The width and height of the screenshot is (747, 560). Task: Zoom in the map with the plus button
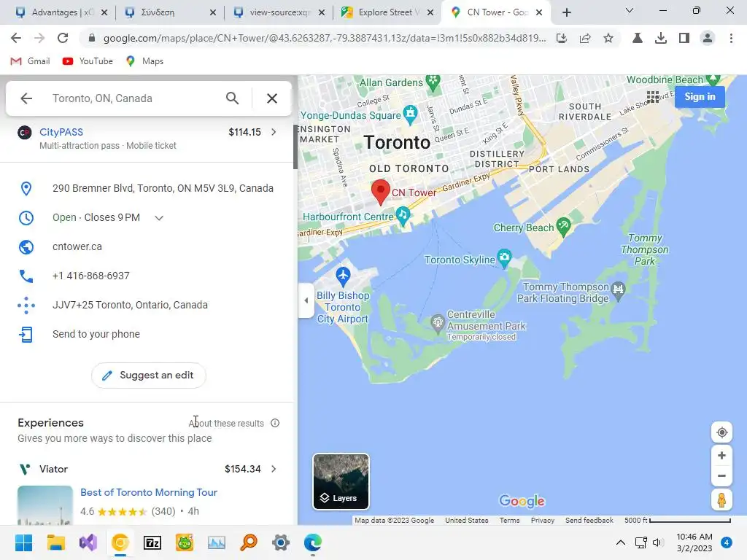click(x=721, y=455)
